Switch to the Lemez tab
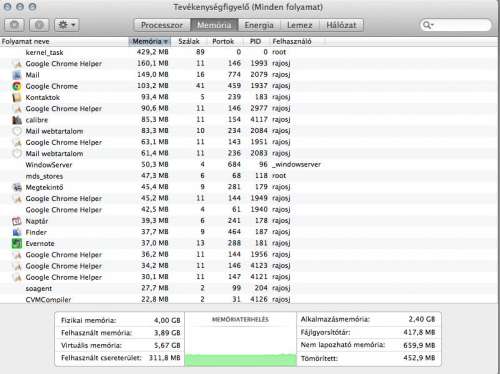Image resolution: width=500 pixels, height=374 pixels. (300, 25)
